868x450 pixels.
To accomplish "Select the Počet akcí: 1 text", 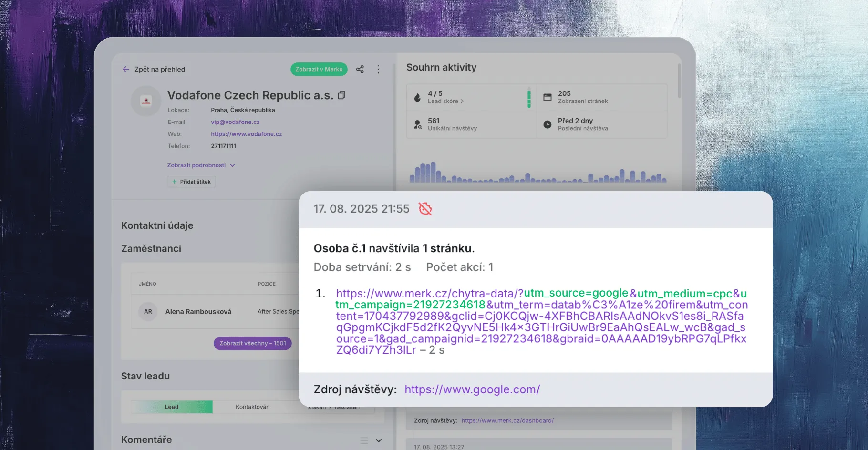I will (460, 267).
